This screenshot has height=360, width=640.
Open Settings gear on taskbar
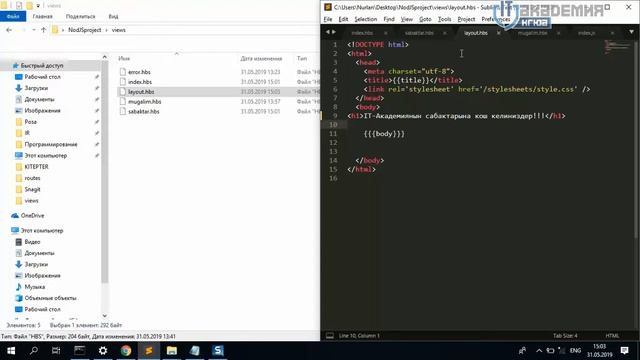(102, 351)
